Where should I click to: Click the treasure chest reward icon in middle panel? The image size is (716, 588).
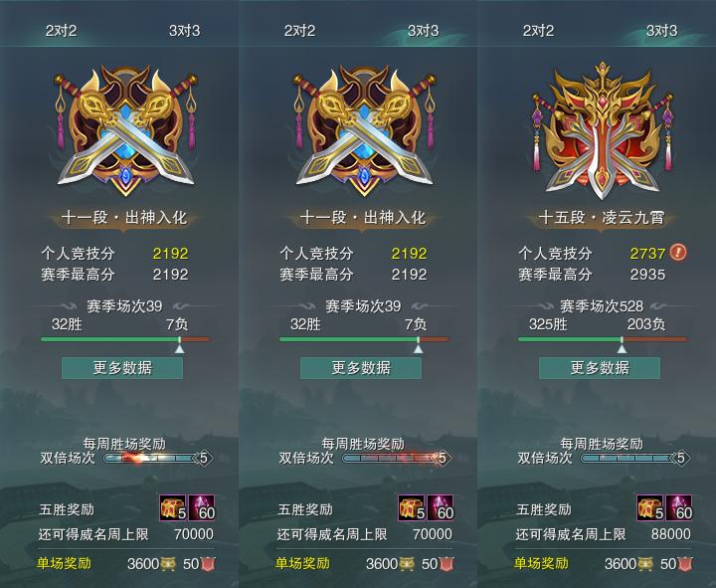(412, 507)
